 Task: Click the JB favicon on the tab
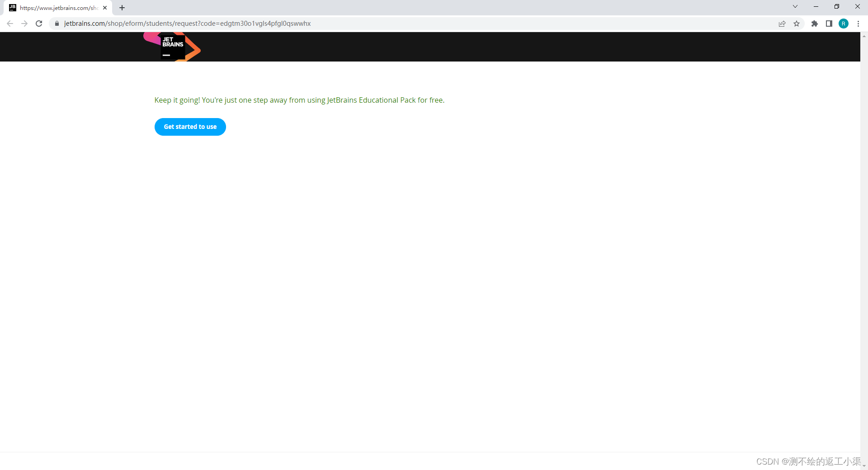click(x=13, y=8)
